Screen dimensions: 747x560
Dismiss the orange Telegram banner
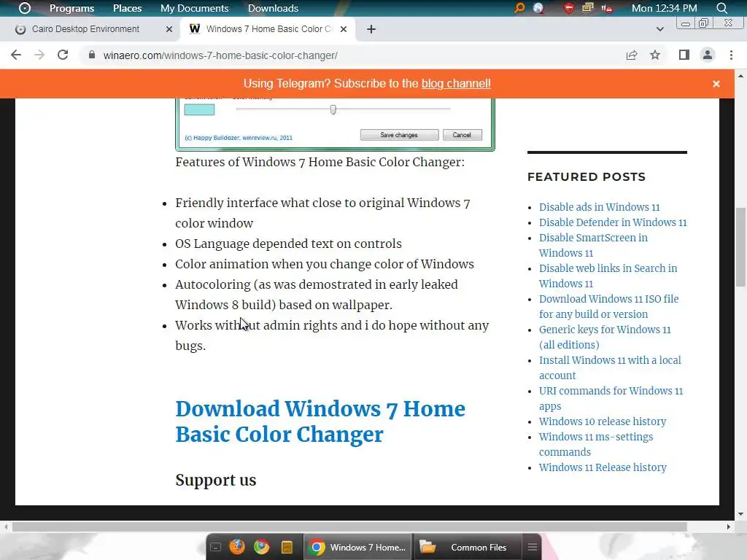tap(716, 84)
